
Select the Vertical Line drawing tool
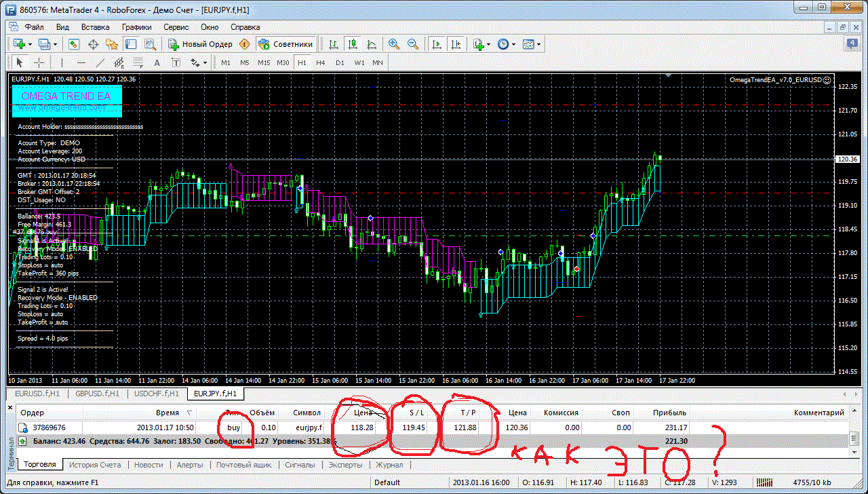pos(62,62)
